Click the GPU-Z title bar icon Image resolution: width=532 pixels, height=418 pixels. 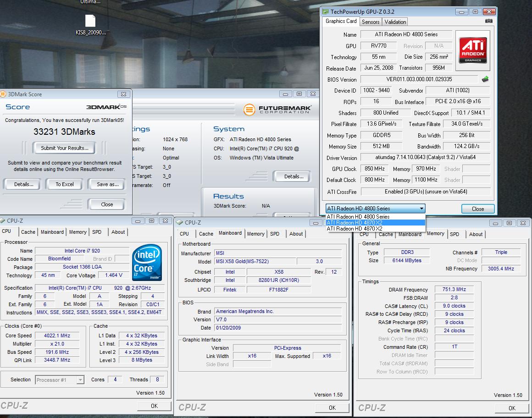[326, 11]
